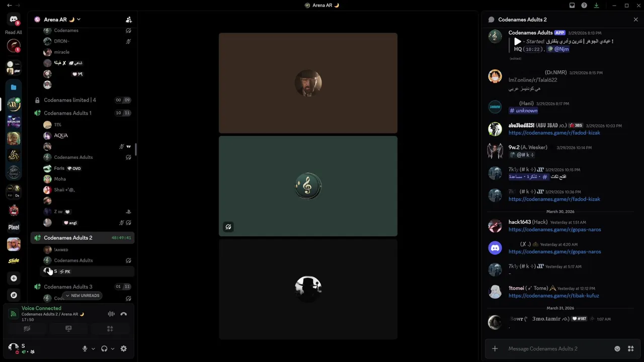Click the chat bubble icon in the chat header

(x=491, y=20)
